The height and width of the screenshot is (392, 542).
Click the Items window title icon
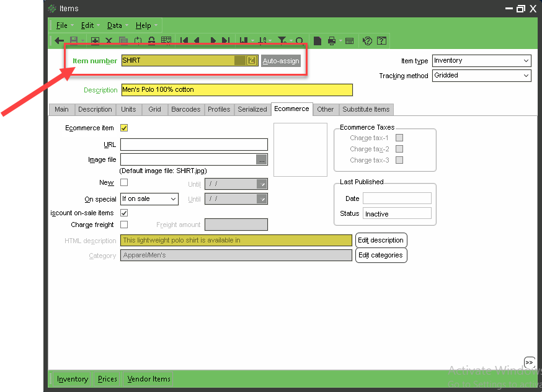(52, 9)
